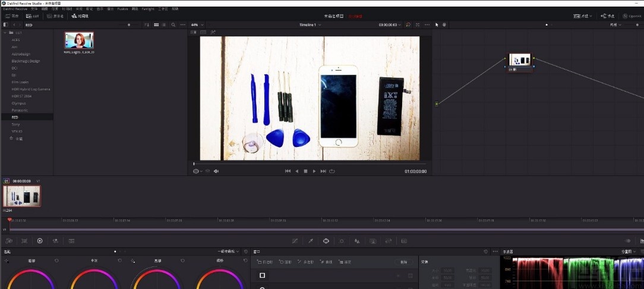Open the File menu

[34, 9]
